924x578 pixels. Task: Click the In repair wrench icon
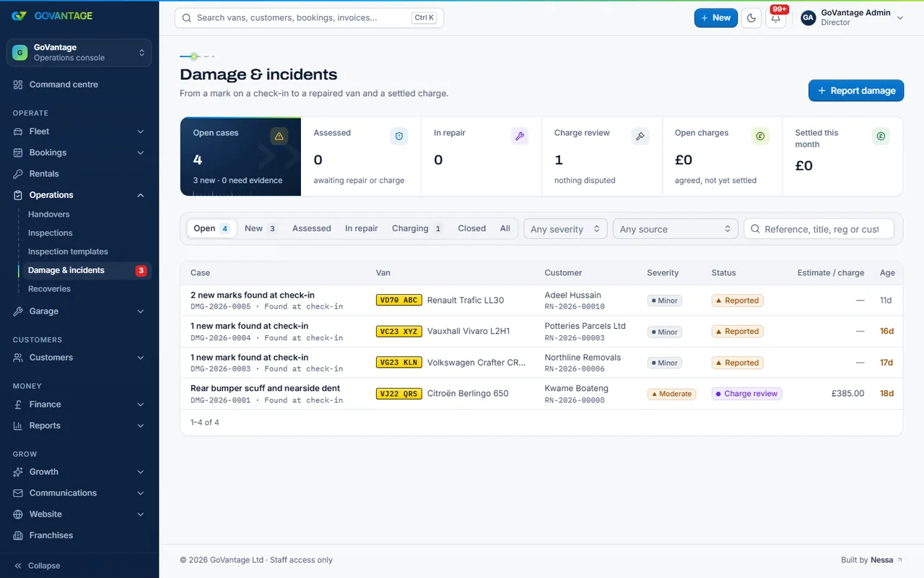(520, 136)
